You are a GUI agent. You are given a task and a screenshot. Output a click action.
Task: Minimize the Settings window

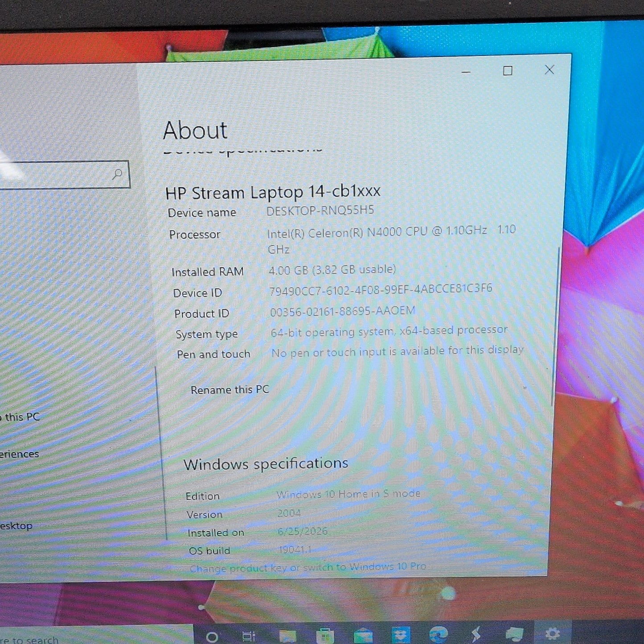(466, 72)
